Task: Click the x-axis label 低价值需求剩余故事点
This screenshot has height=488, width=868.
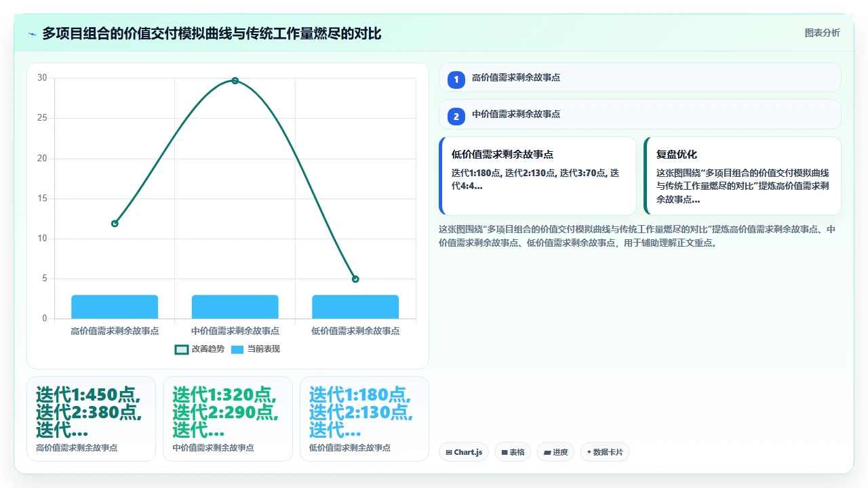Action: point(355,331)
